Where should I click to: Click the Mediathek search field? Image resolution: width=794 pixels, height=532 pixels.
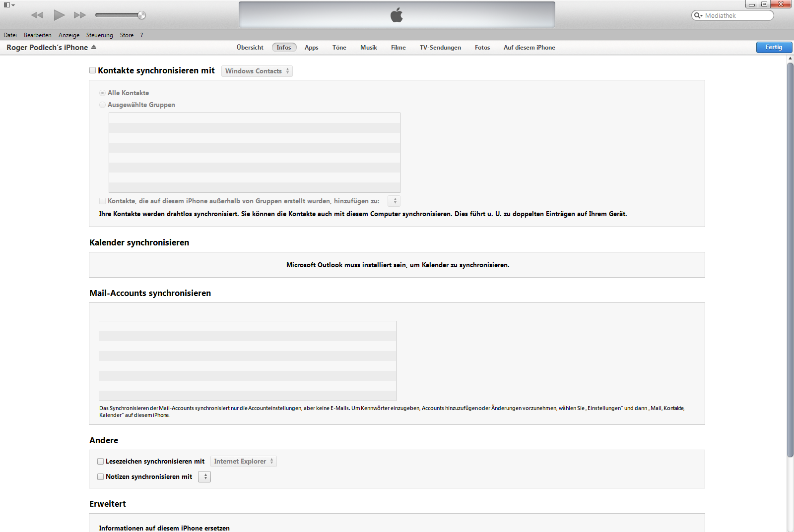[x=732, y=15]
